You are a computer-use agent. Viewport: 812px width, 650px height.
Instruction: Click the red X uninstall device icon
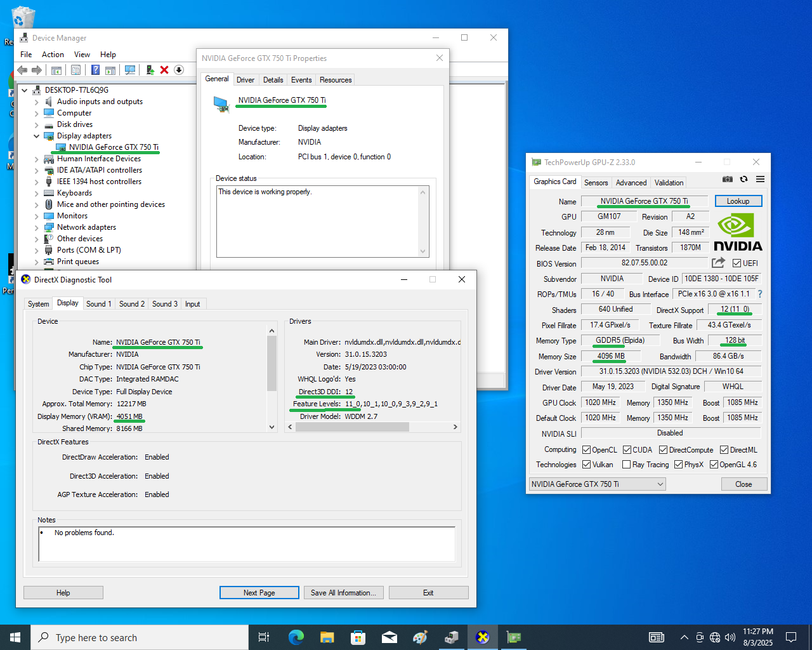pyautogui.click(x=164, y=70)
